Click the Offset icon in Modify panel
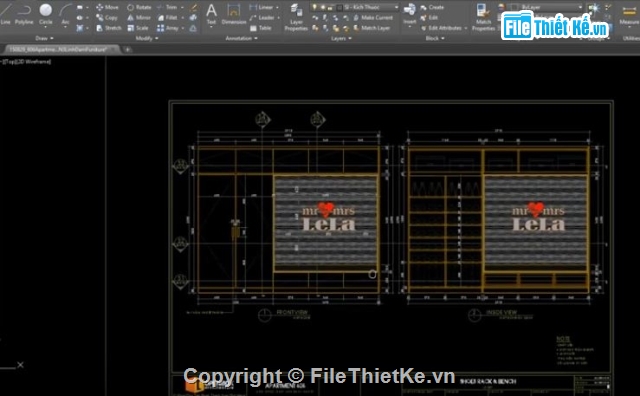 tap(193, 28)
